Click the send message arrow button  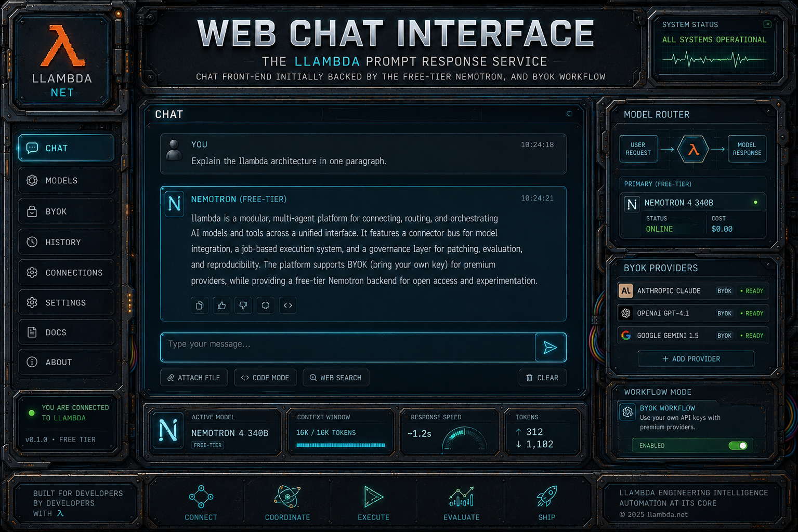pyautogui.click(x=550, y=348)
